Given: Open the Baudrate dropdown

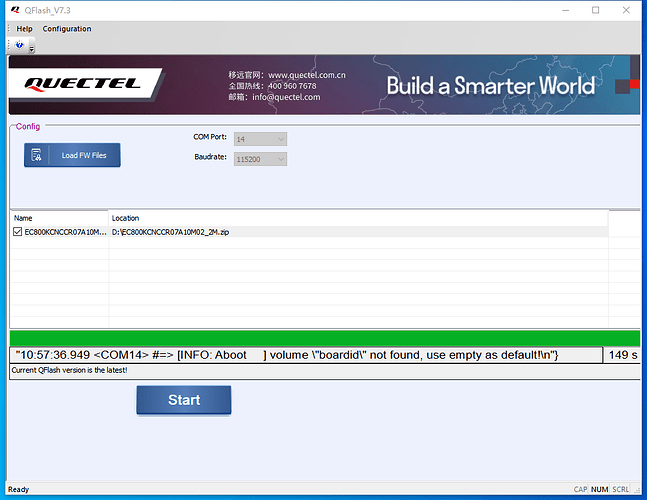Looking at the screenshot, I should tap(260, 159).
